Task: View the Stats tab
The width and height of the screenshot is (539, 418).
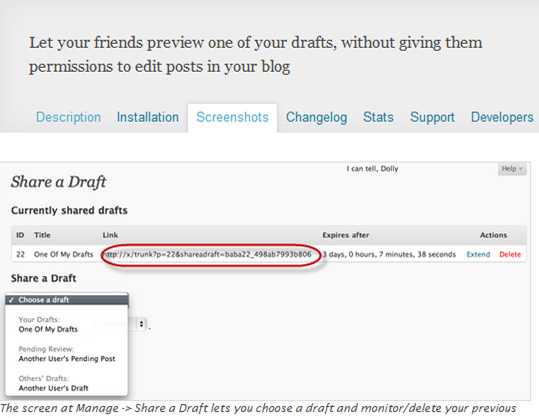Action: [x=378, y=118]
